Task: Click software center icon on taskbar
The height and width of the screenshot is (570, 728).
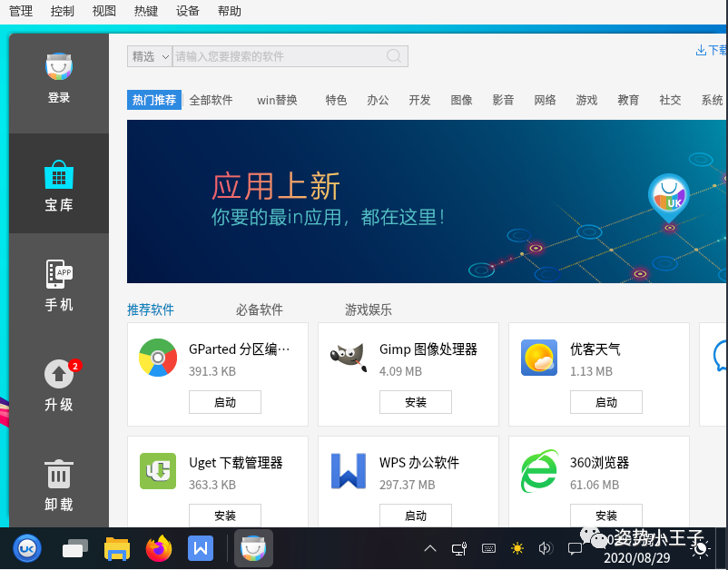Action: 253,548
